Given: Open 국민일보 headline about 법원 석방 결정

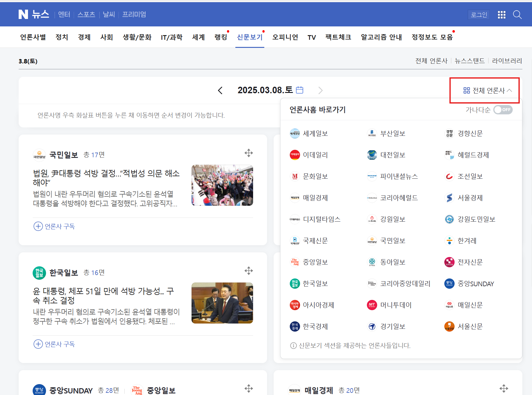Looking at the screenshot, I should tap(106, 178).
